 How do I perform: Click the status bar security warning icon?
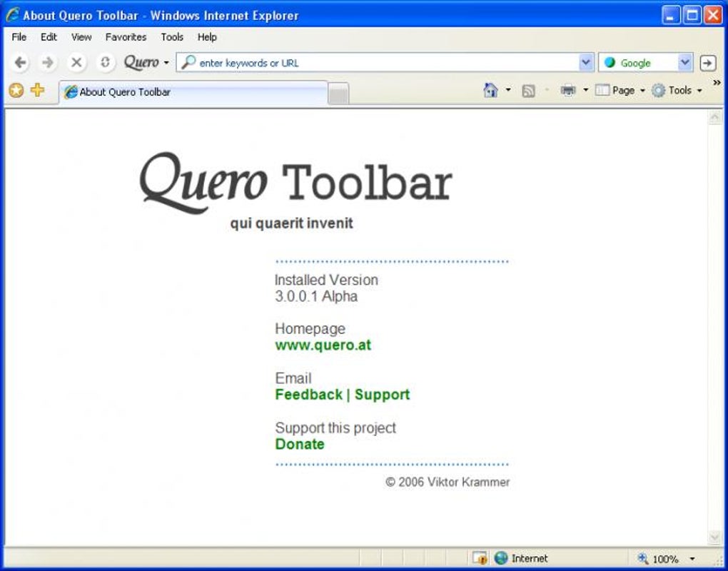click(480, 558)
